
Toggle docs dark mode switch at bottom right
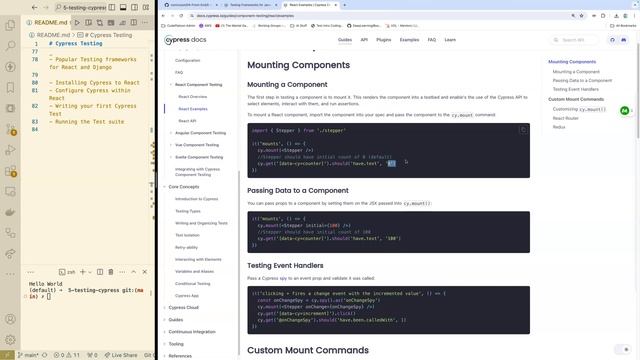pos(623,349)
